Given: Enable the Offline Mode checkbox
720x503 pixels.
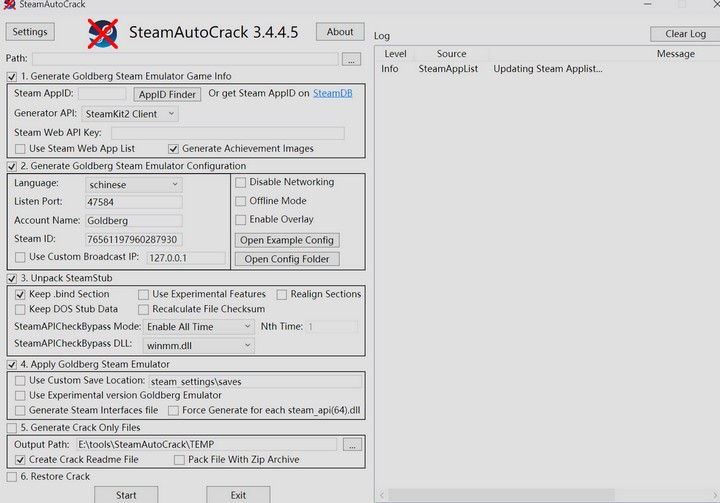Looking at the screenshot, I should (240, 201).
